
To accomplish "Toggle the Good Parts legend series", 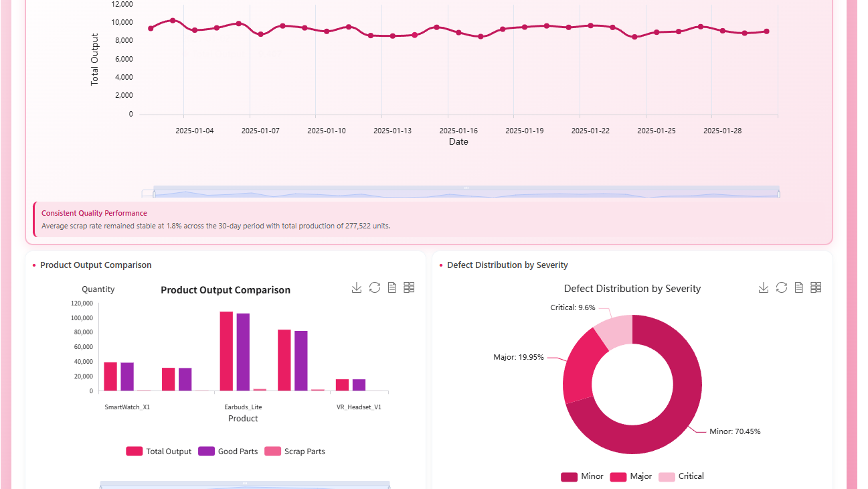I will 228,451.
